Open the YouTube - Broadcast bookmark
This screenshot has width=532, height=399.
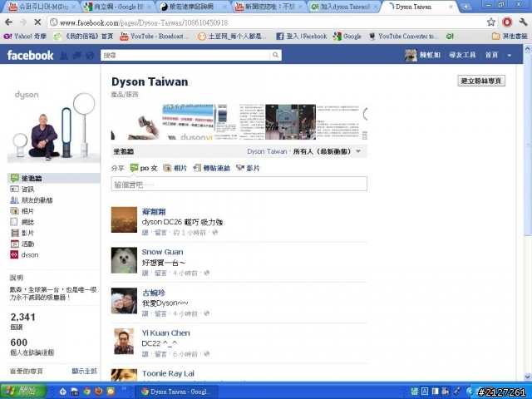coord(155,37)
